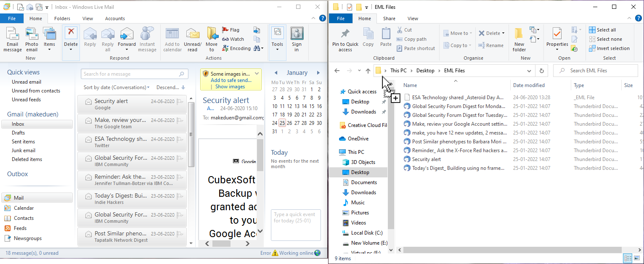
Task: Click Sign in on Live Mail ribbon
Action: click(x=297, y=40)
